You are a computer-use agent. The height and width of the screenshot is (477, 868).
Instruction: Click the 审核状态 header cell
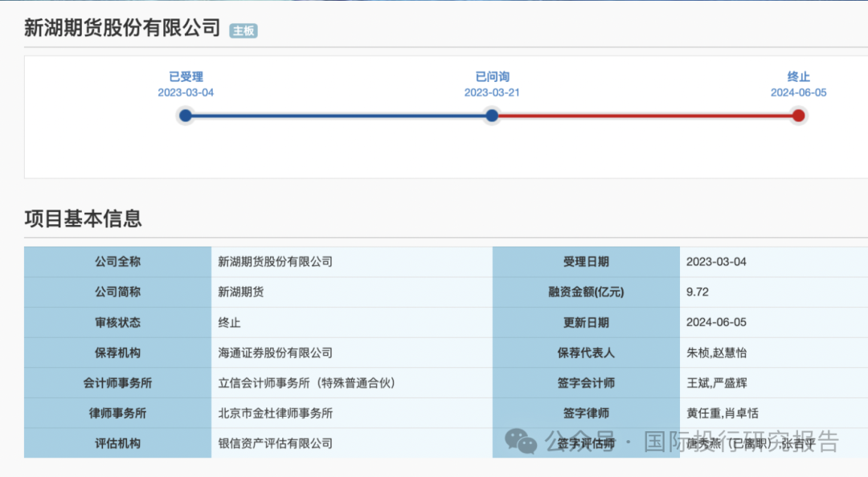coord(117,323)
